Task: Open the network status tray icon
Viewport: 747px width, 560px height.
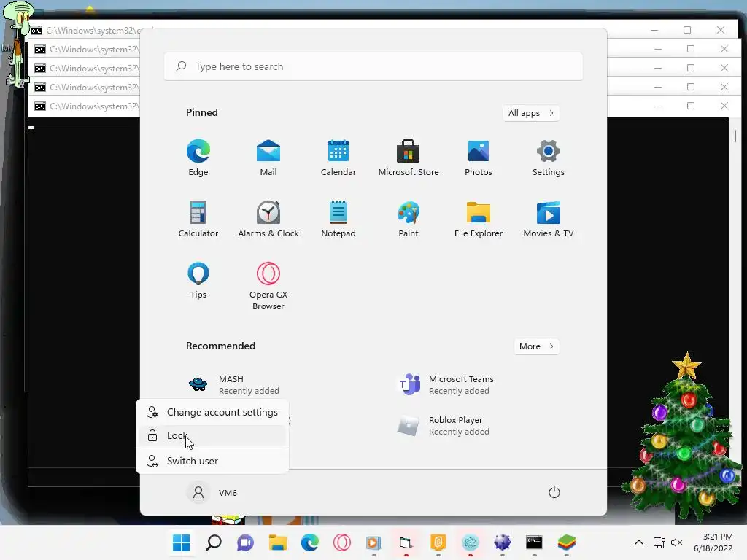Action: pyautogui.click(x=659, y=542)
